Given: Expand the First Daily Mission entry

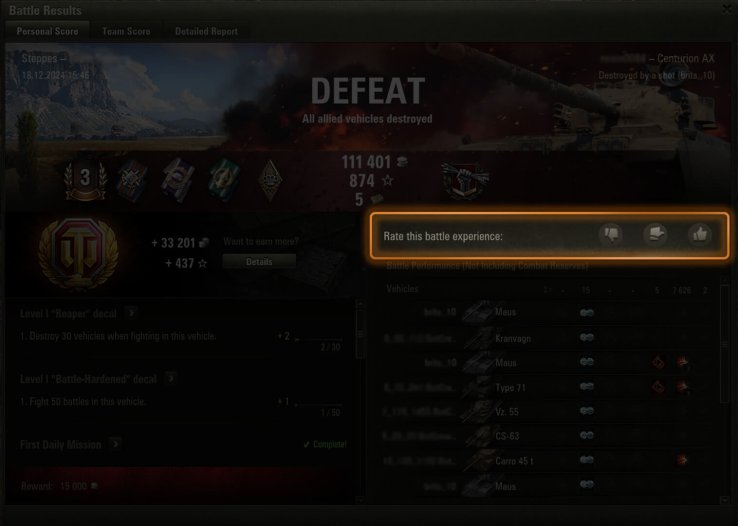Looking at the screenshot, I should [x=115, y=444].
